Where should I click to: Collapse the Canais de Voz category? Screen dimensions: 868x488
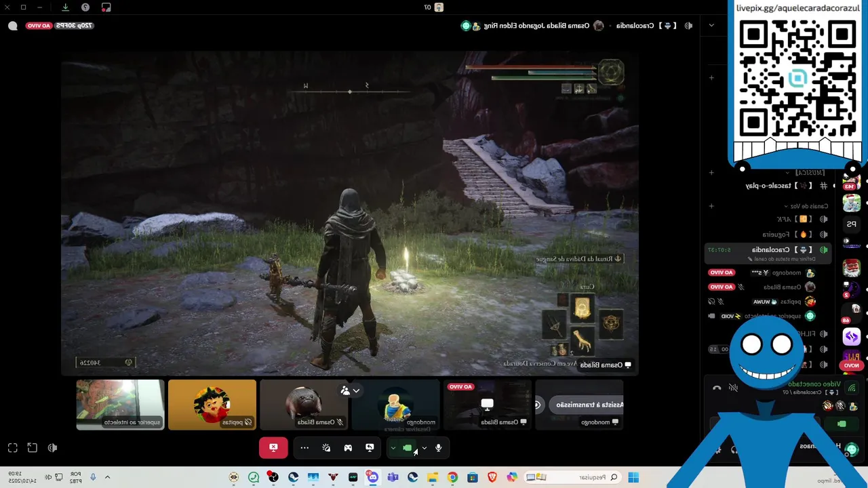(807, 206)
